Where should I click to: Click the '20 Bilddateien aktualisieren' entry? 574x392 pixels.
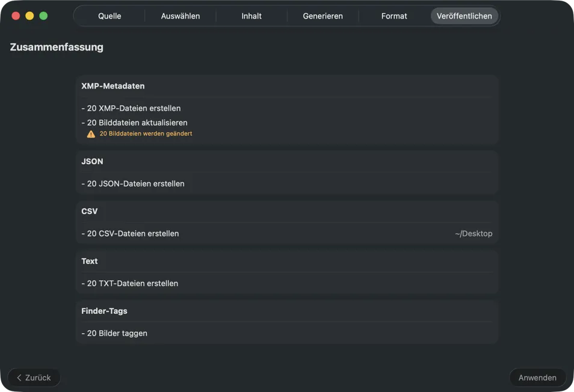point(134,123)
